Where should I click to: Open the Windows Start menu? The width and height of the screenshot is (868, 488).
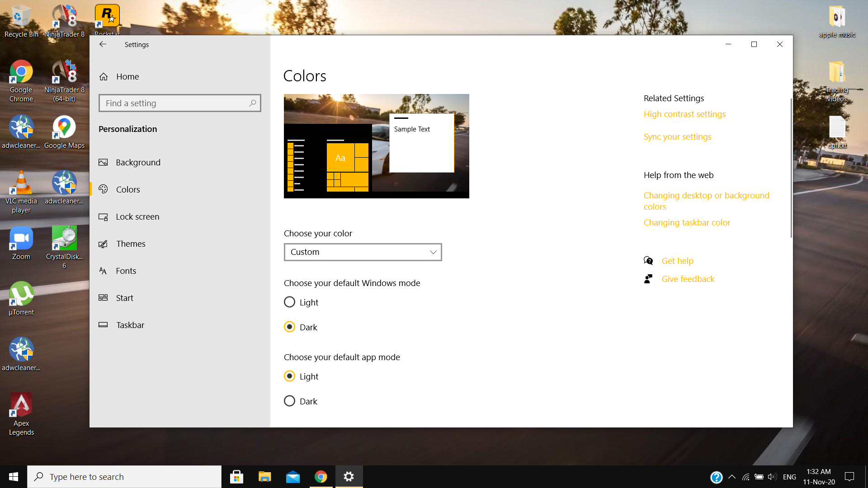point(13,477)
